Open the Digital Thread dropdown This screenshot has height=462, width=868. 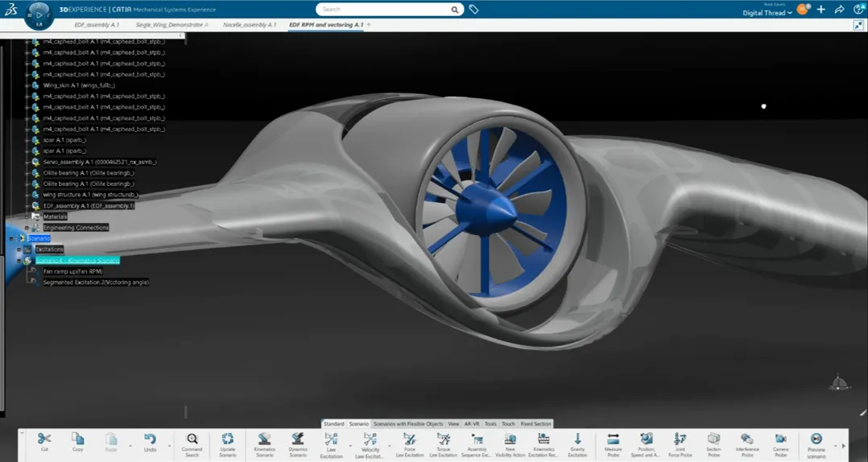[x=767, y=13]
